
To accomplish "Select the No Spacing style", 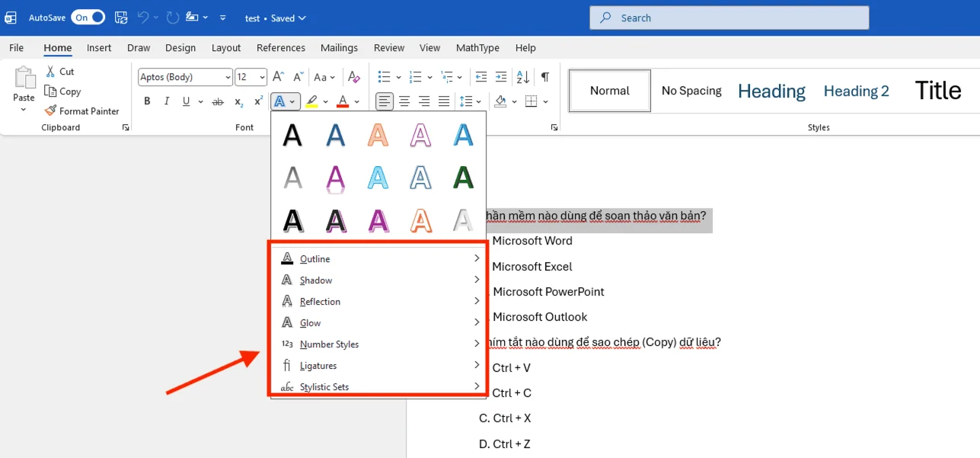I will coord(691,90).
